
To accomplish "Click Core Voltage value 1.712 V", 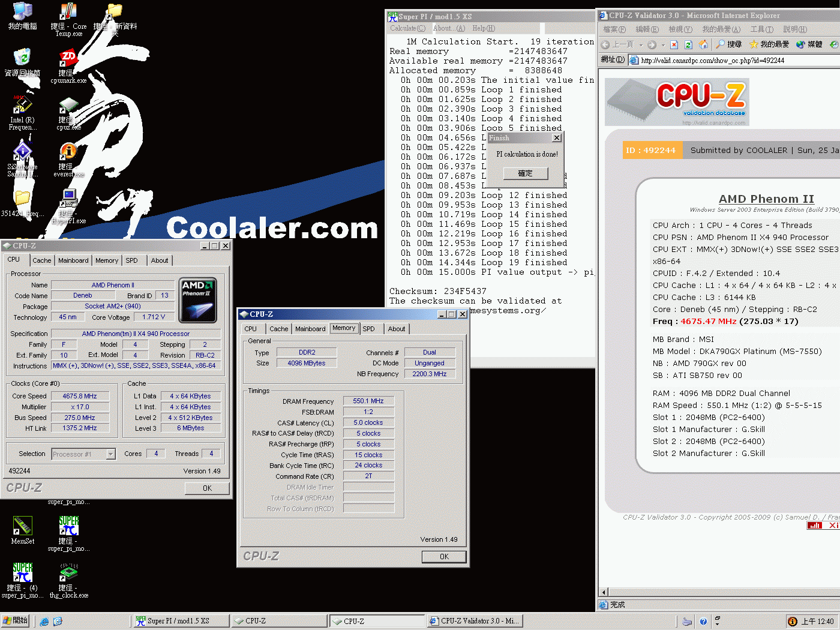I will coord(154,317).
